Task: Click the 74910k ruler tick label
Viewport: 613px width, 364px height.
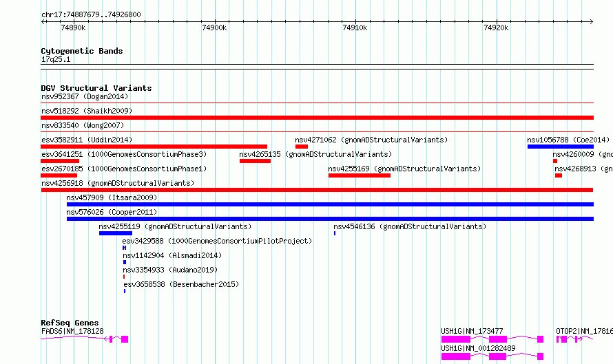Action: 355,28
